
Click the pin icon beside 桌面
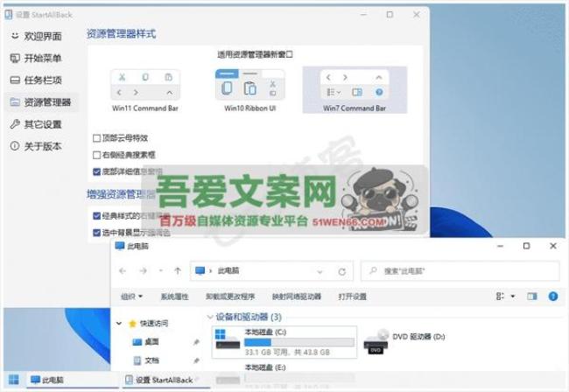[196, 342]
